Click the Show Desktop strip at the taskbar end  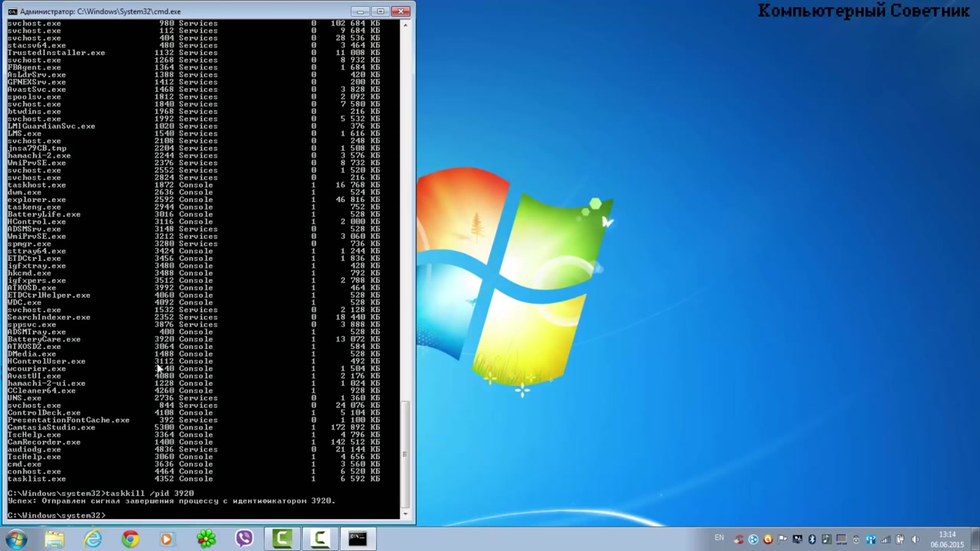975,539
